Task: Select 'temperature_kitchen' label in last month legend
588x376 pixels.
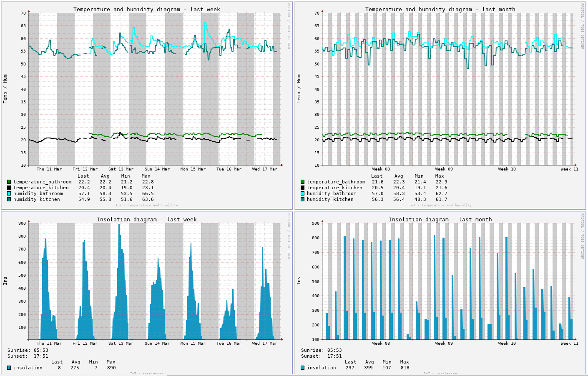Action: coord(334,188)
